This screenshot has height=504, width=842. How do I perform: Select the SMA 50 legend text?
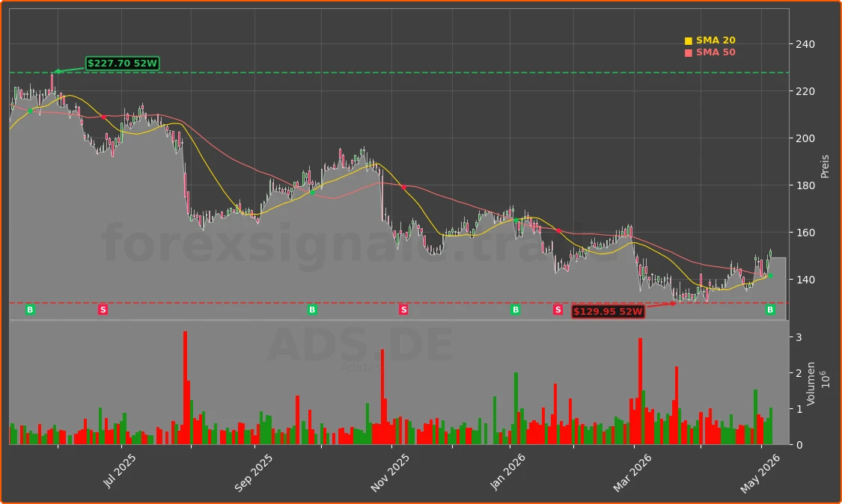click(x=716, y=52)
